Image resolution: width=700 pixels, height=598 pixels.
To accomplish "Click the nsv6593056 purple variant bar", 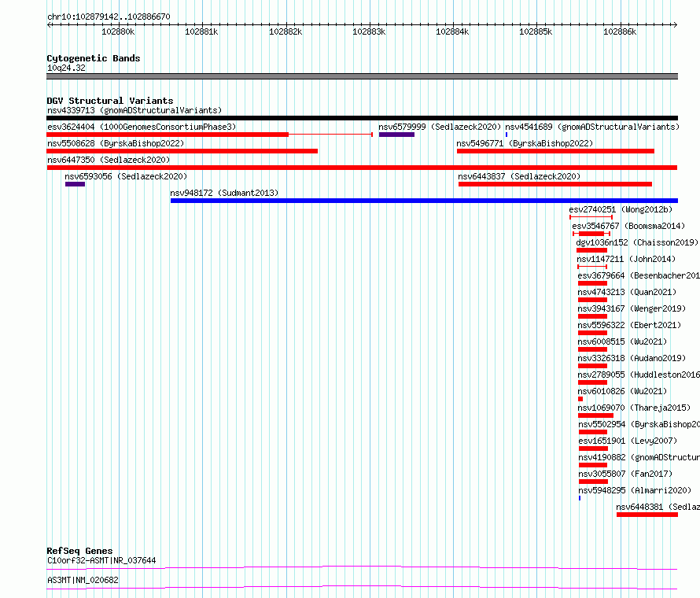I will (x=75, y=184).
